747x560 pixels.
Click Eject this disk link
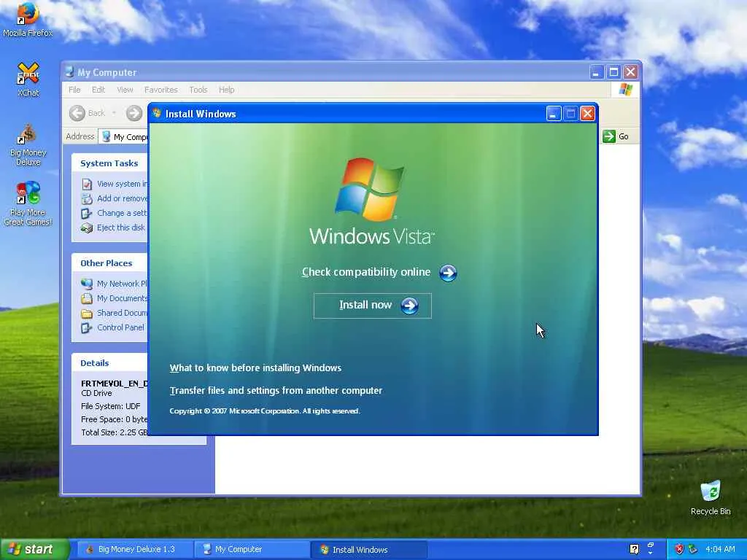[x=121, y=227]
